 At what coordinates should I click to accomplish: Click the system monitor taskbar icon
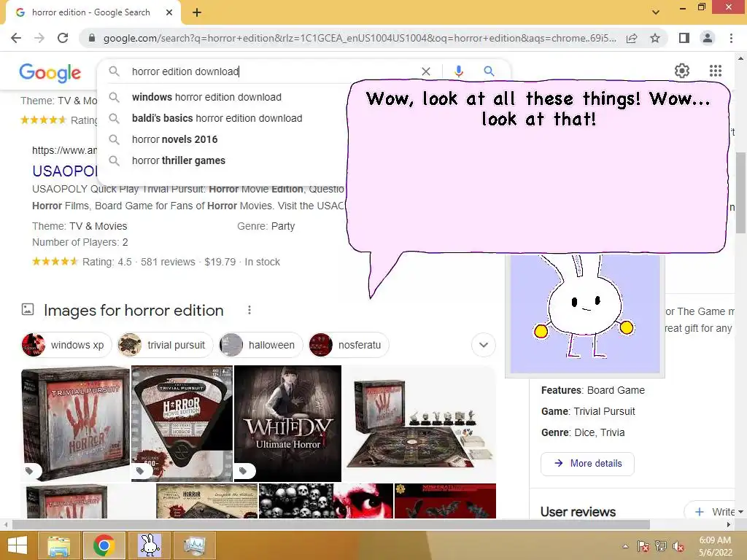click(194, 545)
